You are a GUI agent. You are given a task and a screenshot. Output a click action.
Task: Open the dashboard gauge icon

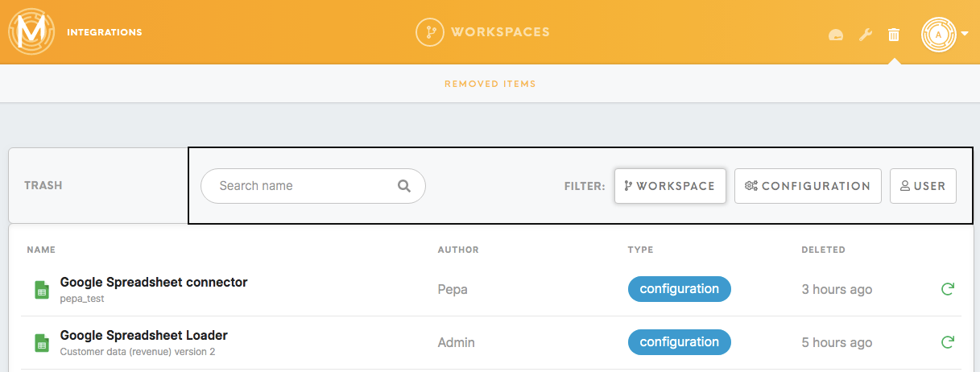point(836,35)
